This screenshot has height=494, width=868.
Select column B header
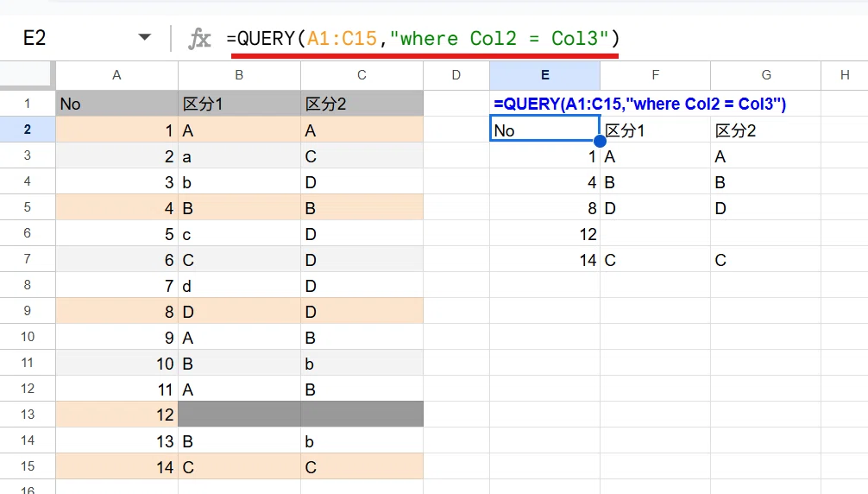[239, 75]
